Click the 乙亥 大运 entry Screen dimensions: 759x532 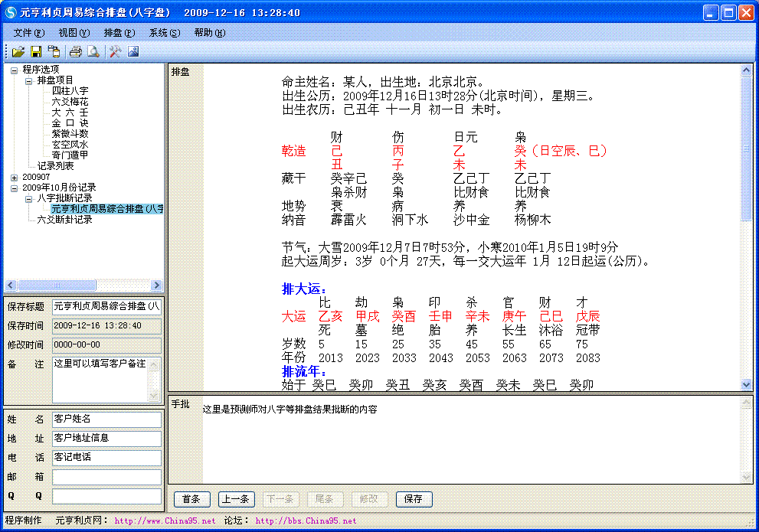[331, 316]
